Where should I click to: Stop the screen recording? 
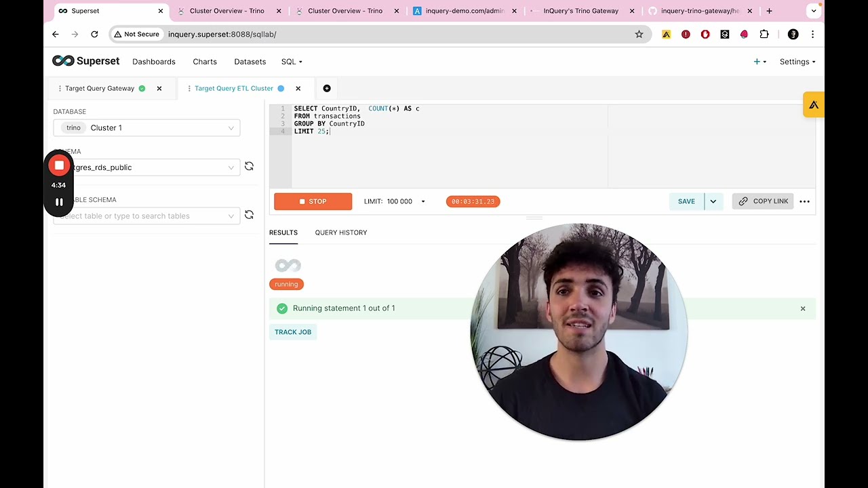click(x=59, y=165)
